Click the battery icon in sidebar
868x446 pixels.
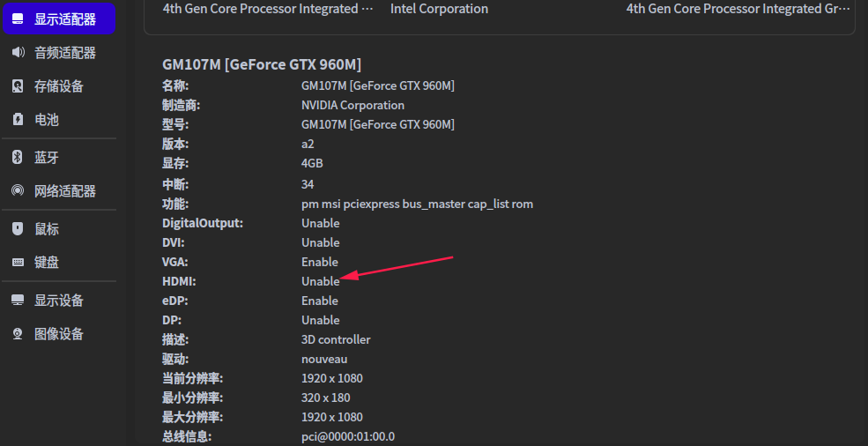(x=18, y=120)
